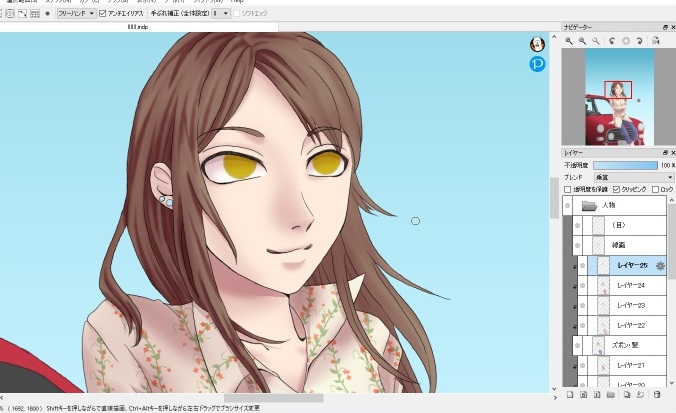The image size is (676, 413).
Task: Adjust the 不透明度 opacity slider
Action: (x=626, y=166)
